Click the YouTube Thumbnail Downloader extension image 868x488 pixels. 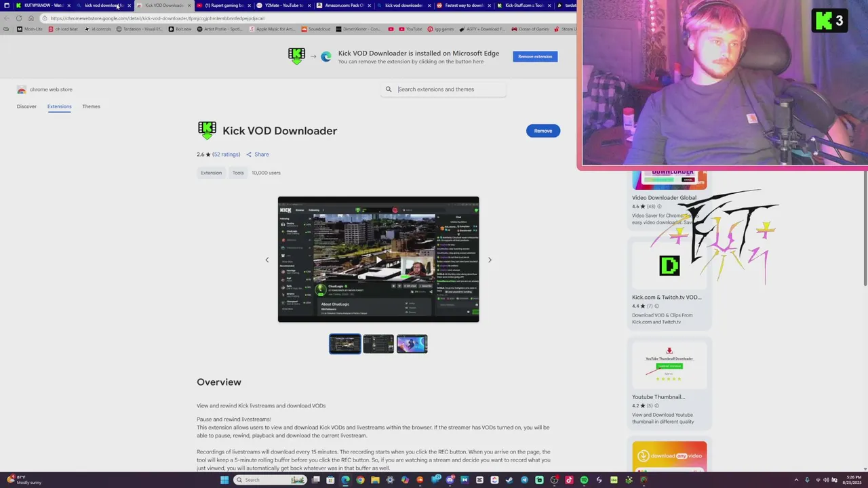click(669, 365)
